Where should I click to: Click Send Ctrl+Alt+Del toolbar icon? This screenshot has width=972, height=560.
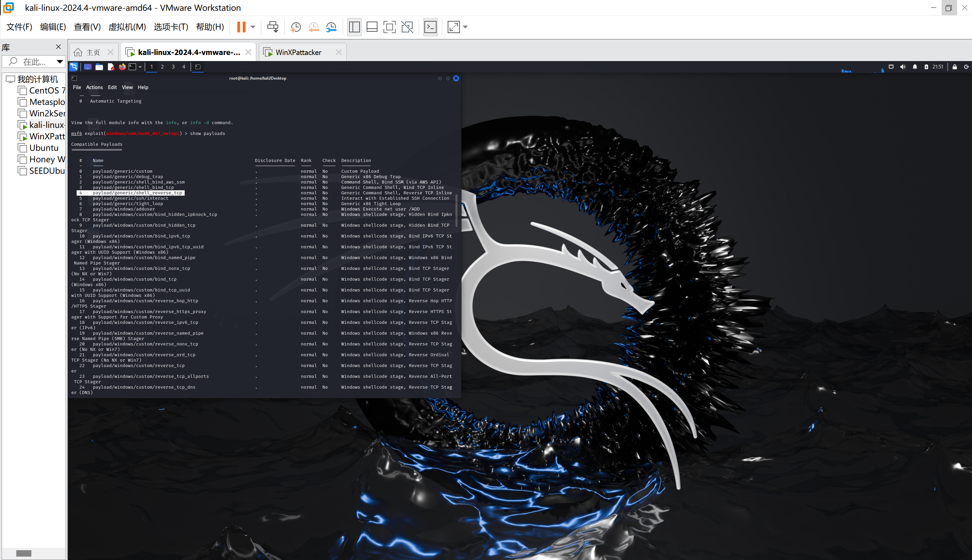tap(273, 27)
